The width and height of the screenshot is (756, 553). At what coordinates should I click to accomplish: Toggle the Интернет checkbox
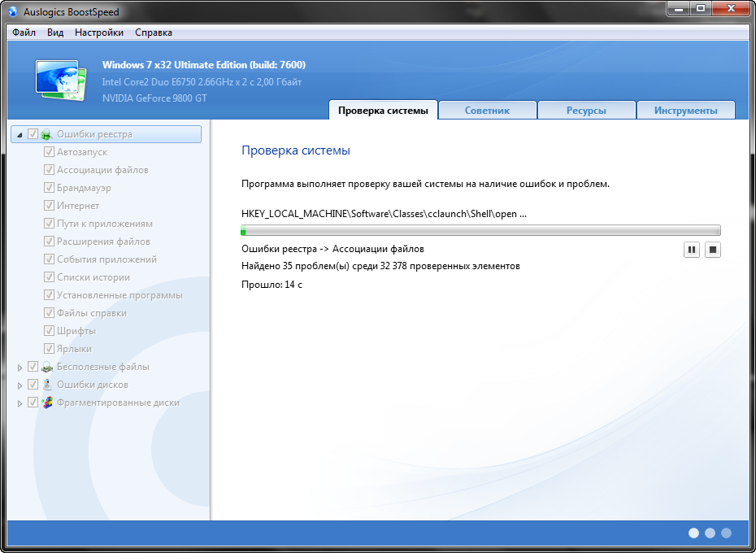[x=49, y=206]
